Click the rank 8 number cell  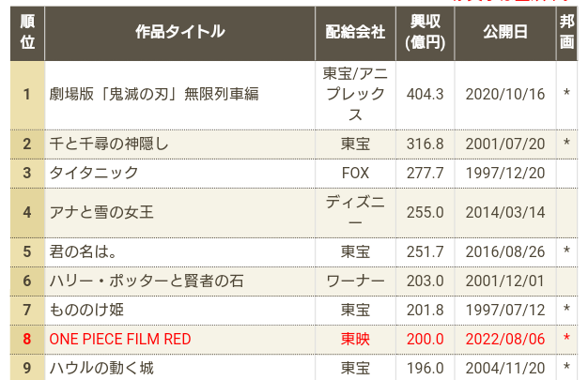(27, 338)
